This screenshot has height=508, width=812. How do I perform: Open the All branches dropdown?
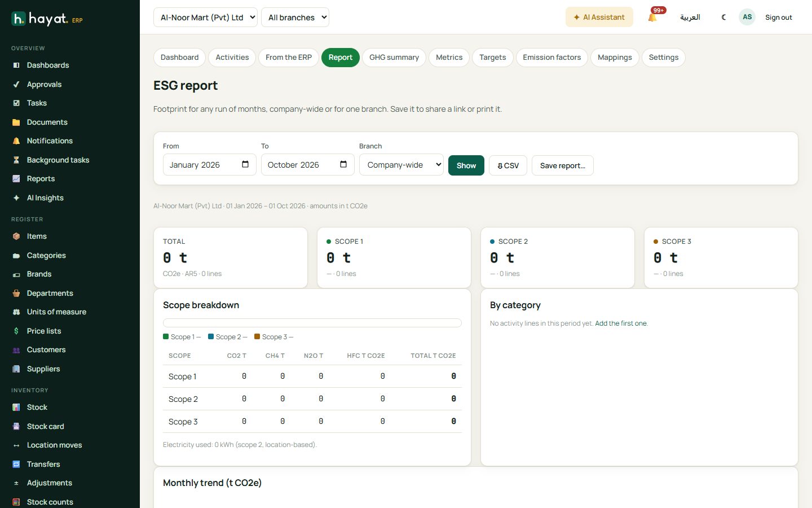295,17
